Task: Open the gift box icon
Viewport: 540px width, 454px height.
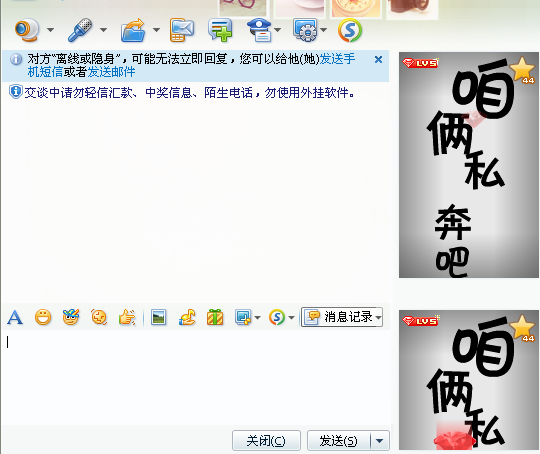Action: click(x=215, y=317)
